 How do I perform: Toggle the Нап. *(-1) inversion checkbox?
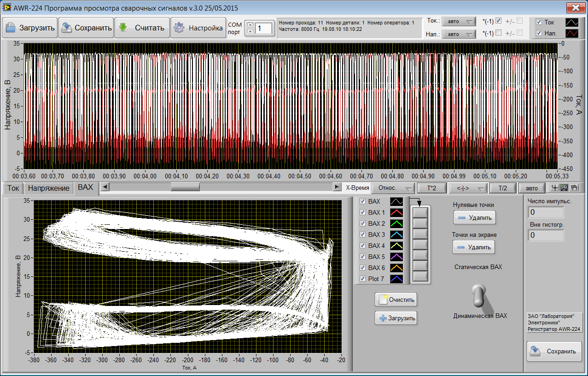pyautogui.click(x=498, y=33)
